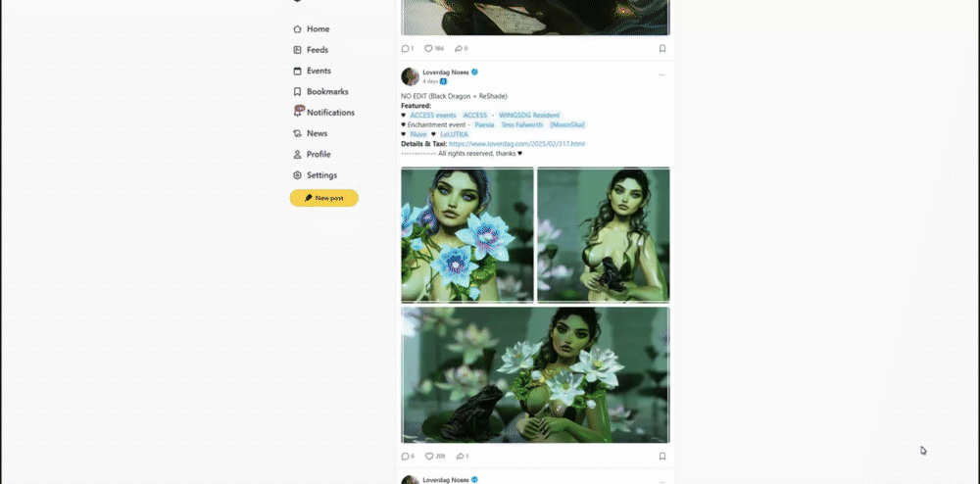This screenshot has width=980, height=484.
Task: Open Loverdag's profile avatar on the post
Action: click(410, 76)
